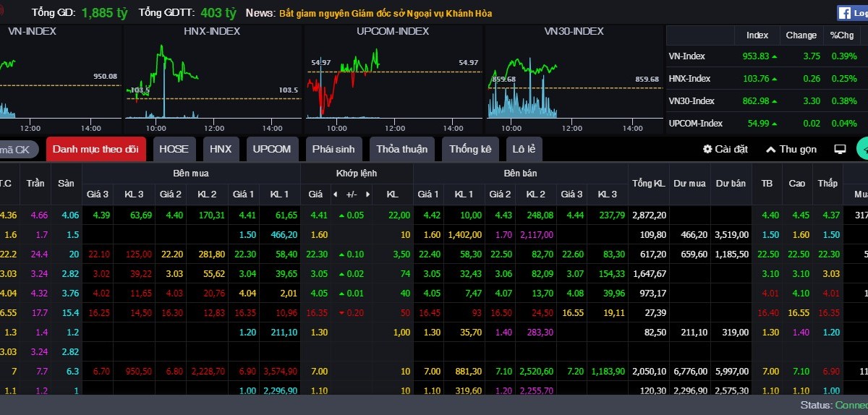Switch to the HOSE tab

tap(174, 149)
